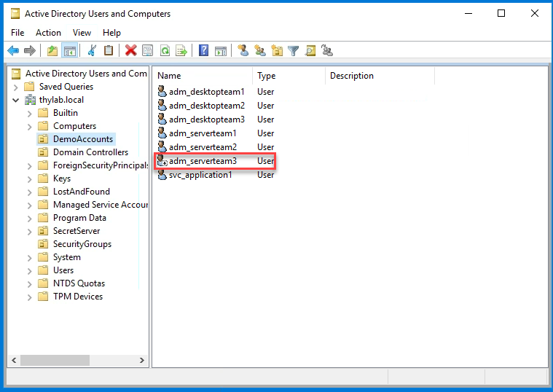Click the Filter funnel toolbar icon
Screen dimensions: 553x392
(294, 50)
